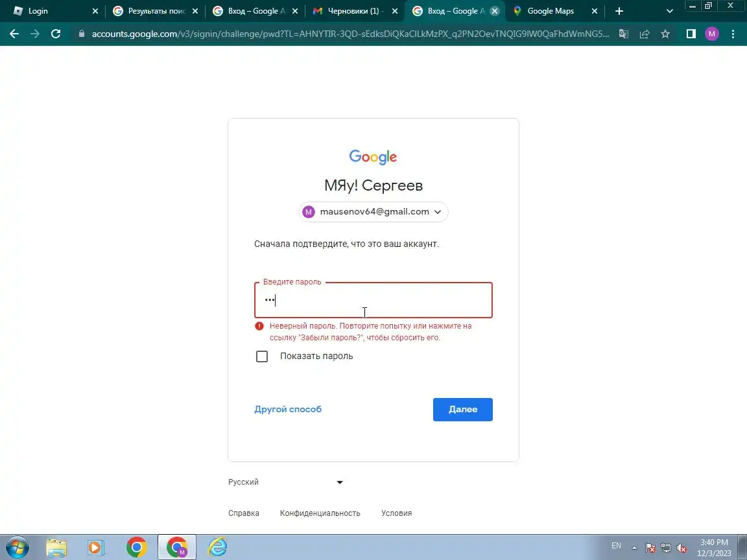
Task: Open the Условия link
Action: tap(396, 513)
